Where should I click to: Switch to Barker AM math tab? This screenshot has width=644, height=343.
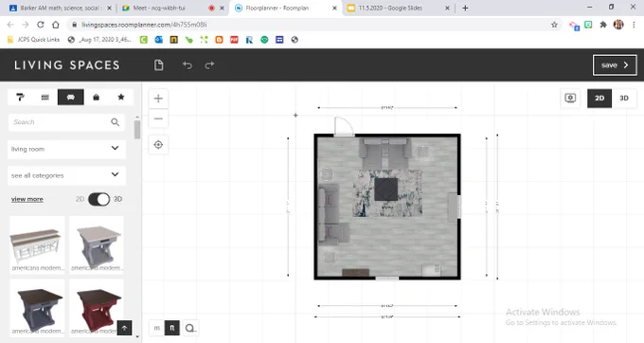pyautogui.click(x=61, y=8)
